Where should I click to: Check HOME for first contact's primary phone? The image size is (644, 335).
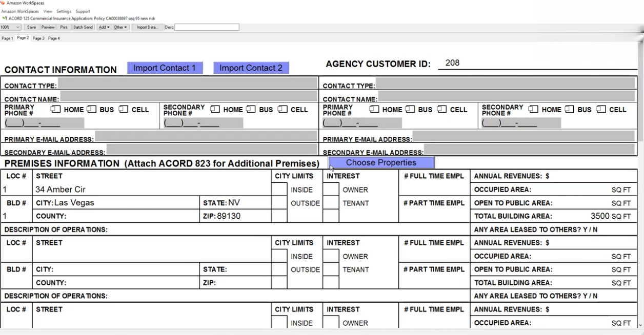pyautogui.click(x=56, y=110)
